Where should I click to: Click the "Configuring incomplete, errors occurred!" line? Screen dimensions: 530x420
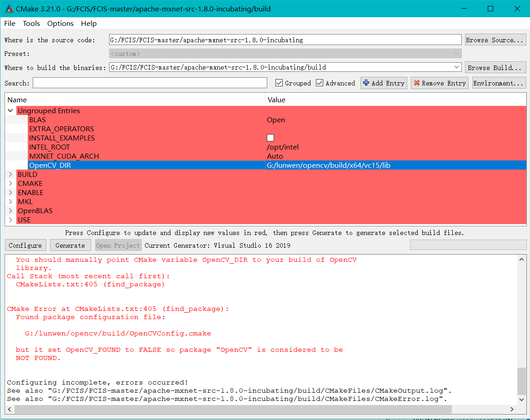(97, 382)
